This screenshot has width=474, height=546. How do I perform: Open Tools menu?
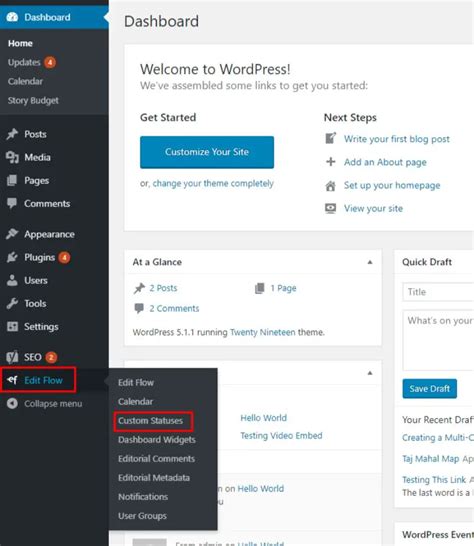(x=35, y=304)
